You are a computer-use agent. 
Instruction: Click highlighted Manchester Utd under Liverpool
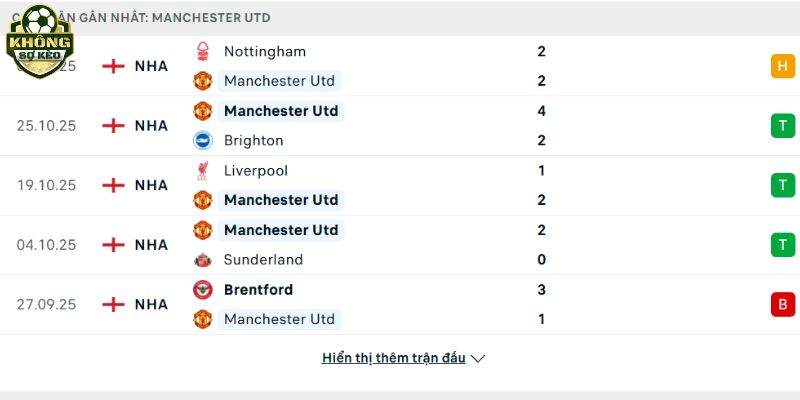click(x=281, y=200)
